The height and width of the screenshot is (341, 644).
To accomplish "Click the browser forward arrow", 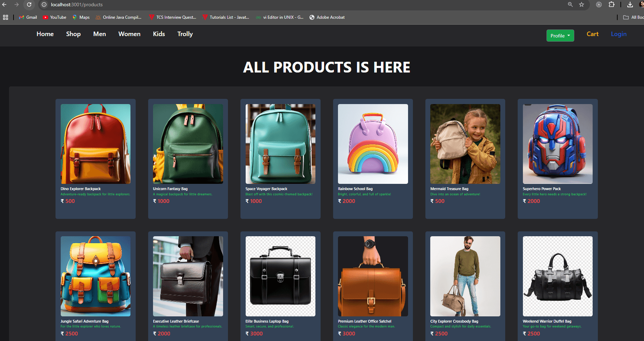I will point(17,5).
